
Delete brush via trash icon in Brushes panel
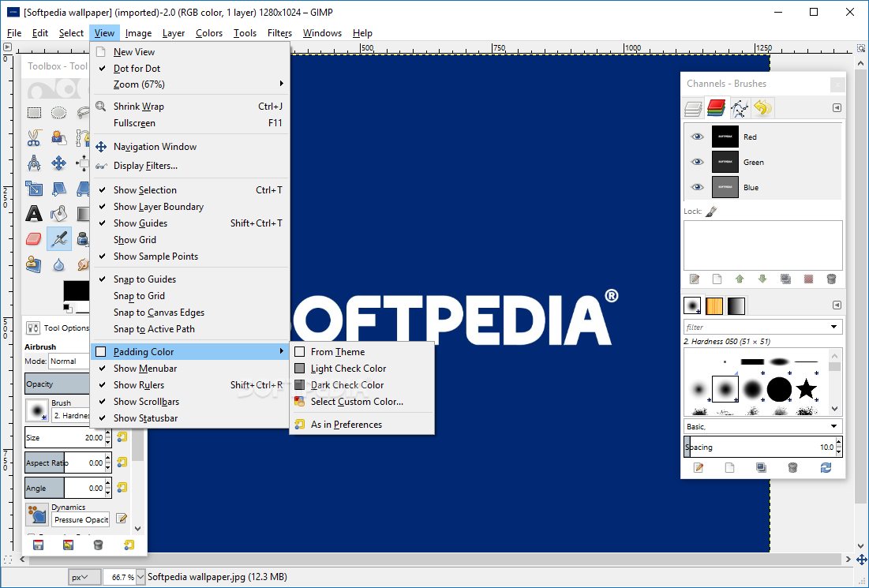click(793, 468)
